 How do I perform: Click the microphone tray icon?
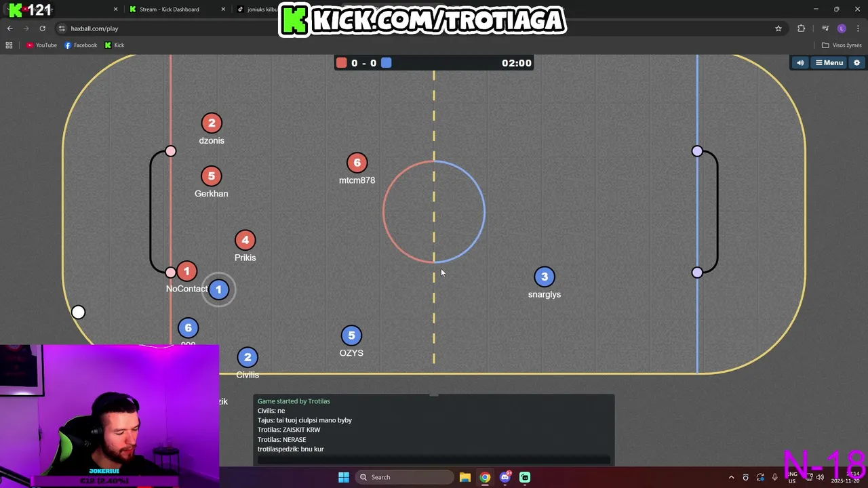pos(775,477)
